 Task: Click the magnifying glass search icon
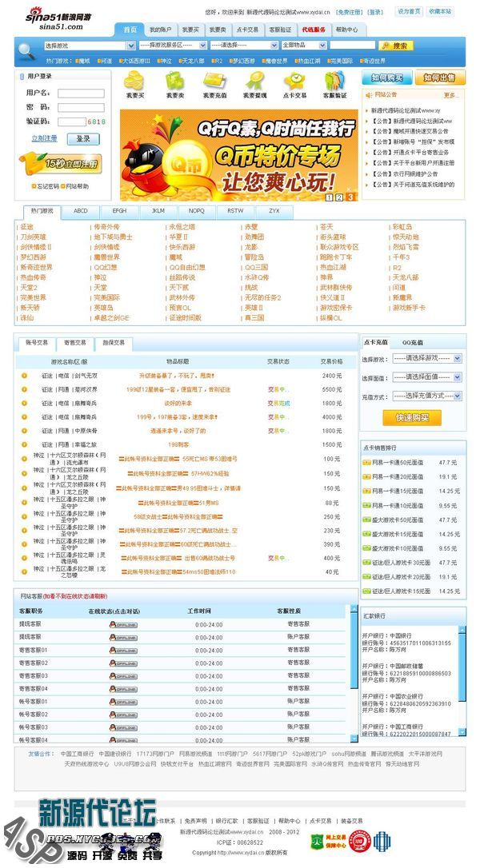[x=26, y=50]
